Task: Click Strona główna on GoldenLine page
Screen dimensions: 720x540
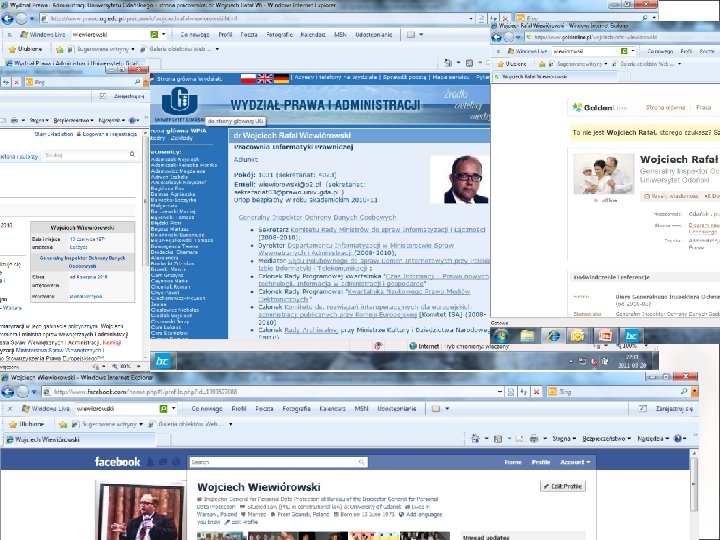Action: point(665,107)
